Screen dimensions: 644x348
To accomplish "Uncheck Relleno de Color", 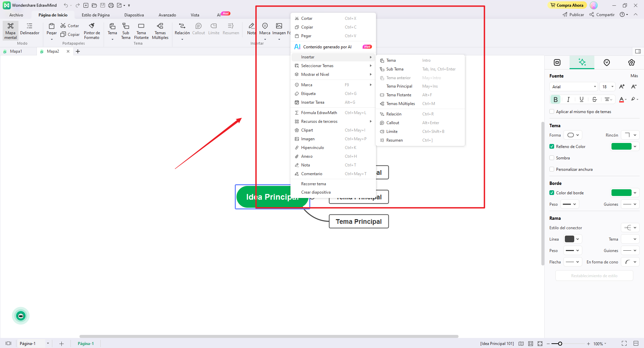I will pos(552,147).
